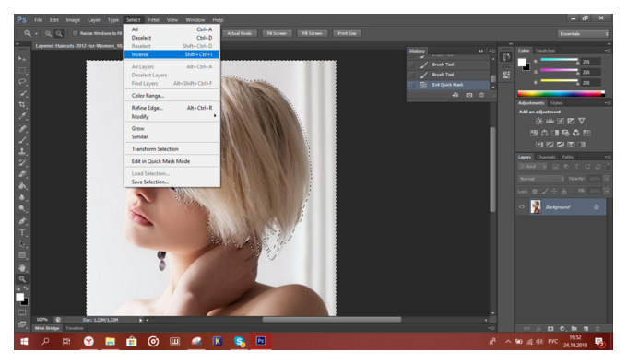Select the Pen tool
This screenshot has width=627, height=364.
(x=22, y=221)
